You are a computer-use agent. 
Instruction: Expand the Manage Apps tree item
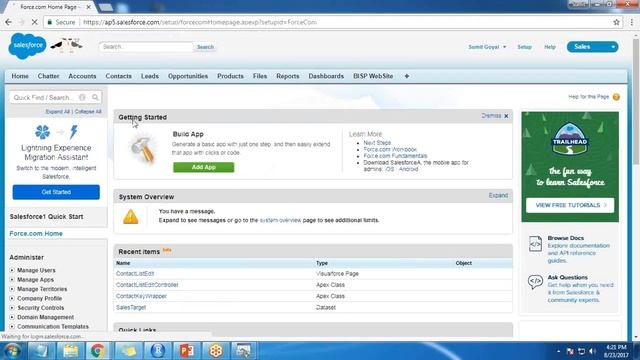tap(12, 280)
